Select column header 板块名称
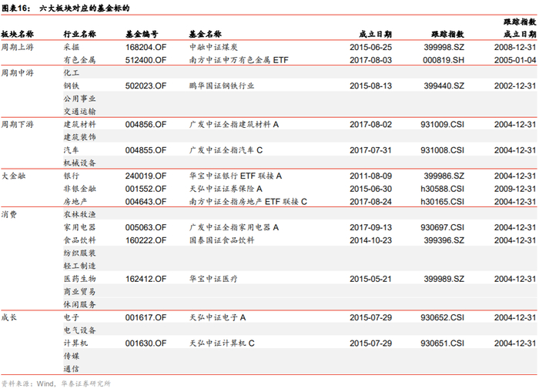Screen dimensions: 539x392 17,34
